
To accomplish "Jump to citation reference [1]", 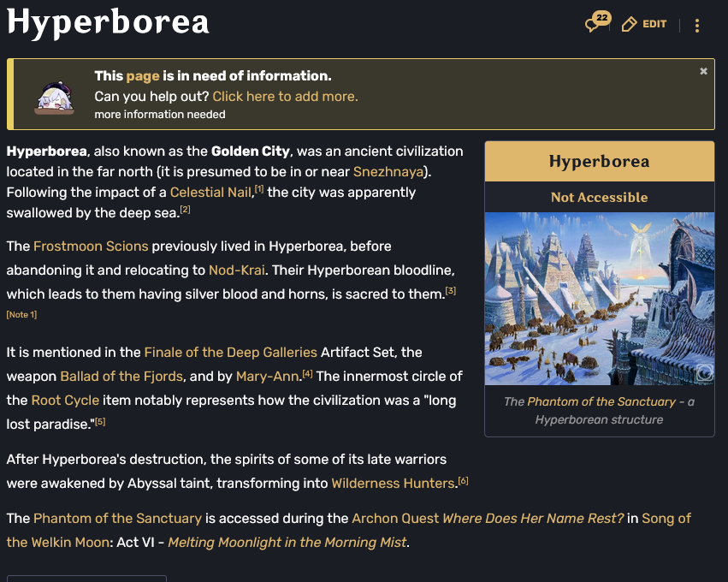I will pyautogui.click(x=259, y=189).
